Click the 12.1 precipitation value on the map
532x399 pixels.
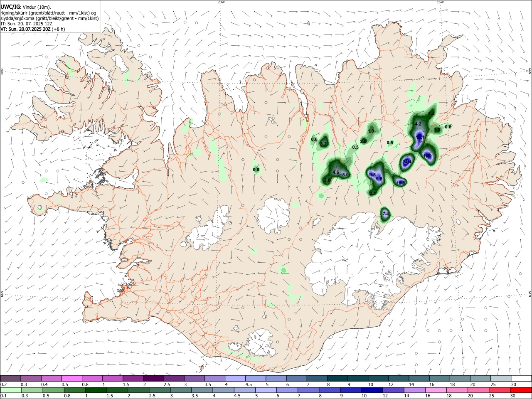click(420, 137)
